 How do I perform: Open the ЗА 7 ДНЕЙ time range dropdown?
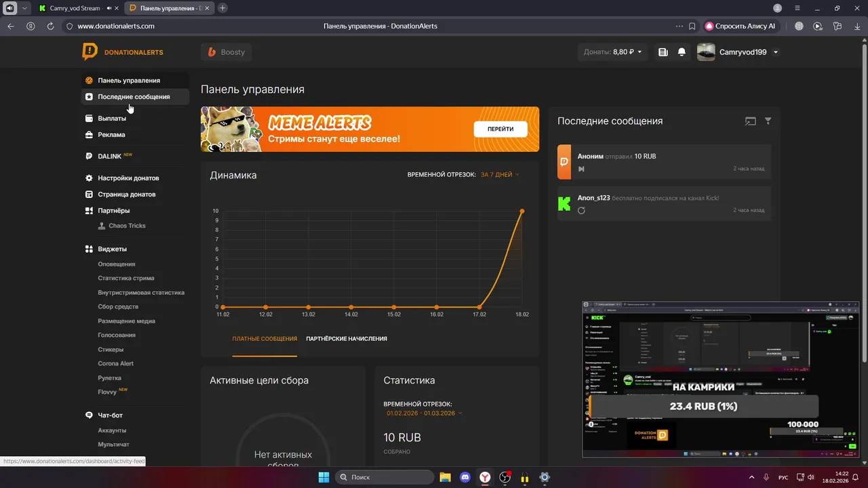pos(500,175)
